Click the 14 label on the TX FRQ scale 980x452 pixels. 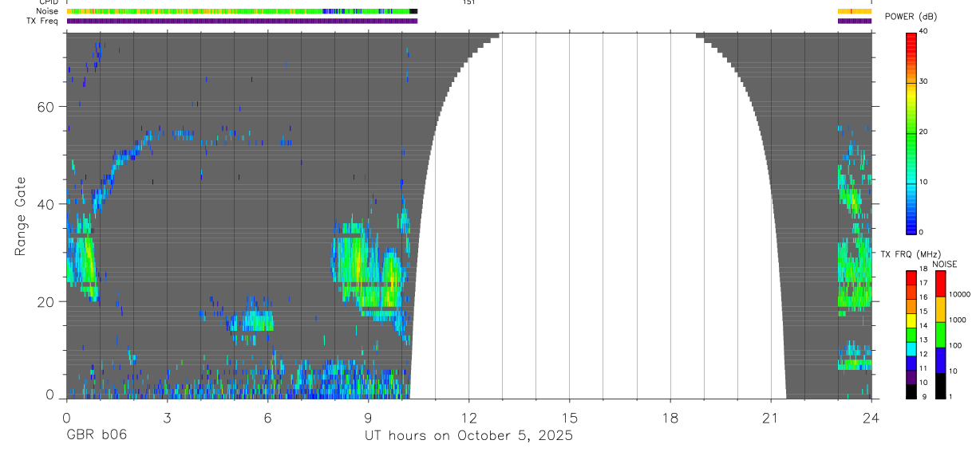coord(923,326)
